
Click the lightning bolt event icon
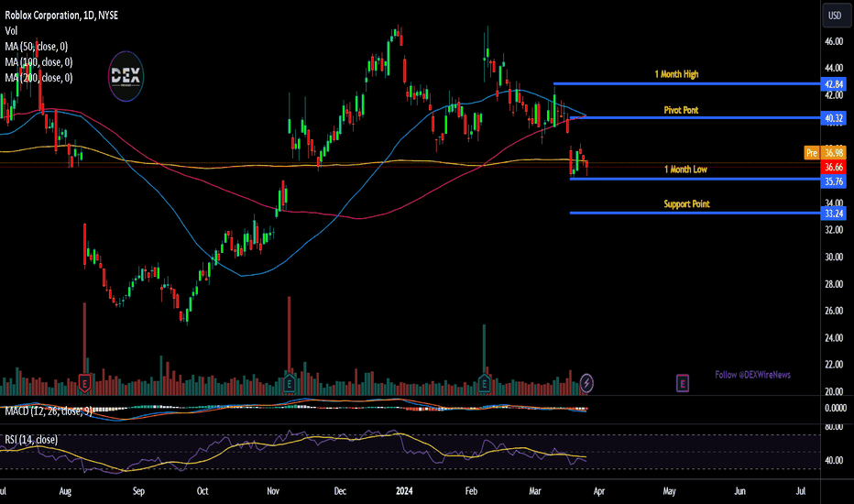pos(586,383)
